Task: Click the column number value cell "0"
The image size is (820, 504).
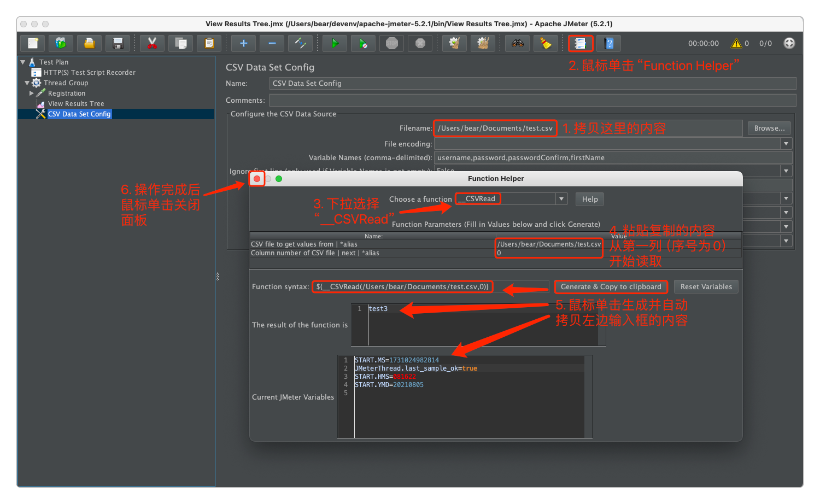Action: click(x=618, y=253)
